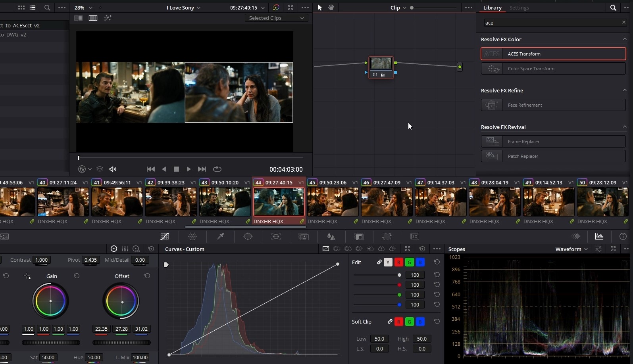Open the 3D stereoscopic palette icon
The width and height of the screenshot is (633, 364).
tap(415, 236)
